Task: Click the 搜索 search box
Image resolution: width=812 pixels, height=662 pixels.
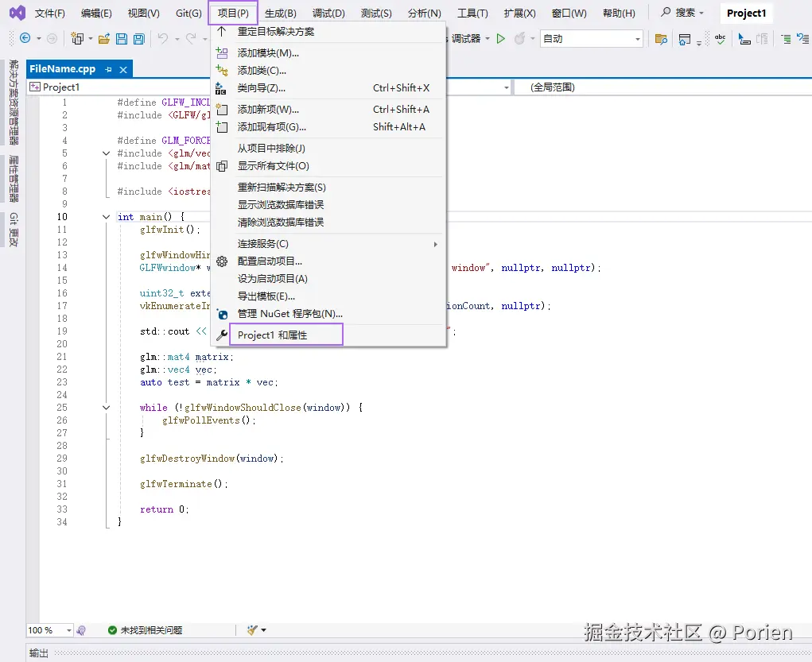Action: [x=682, y=13]
